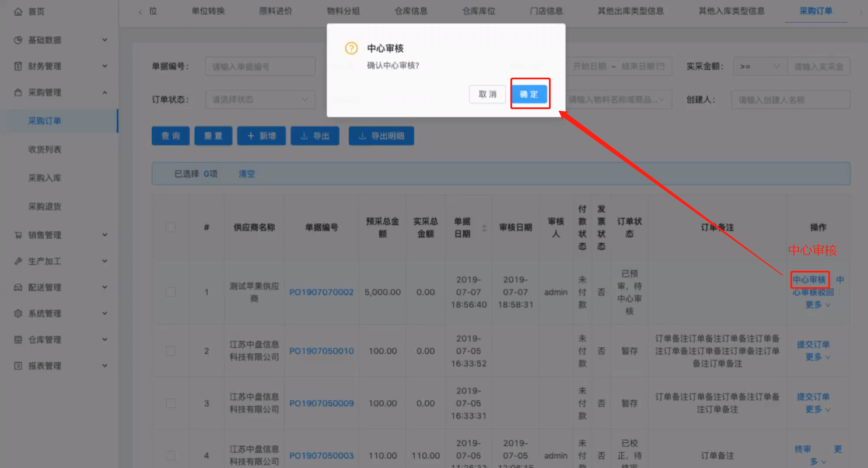
Task: Cancel the dialog with 取消 button
Action: [x=487, y=94]
